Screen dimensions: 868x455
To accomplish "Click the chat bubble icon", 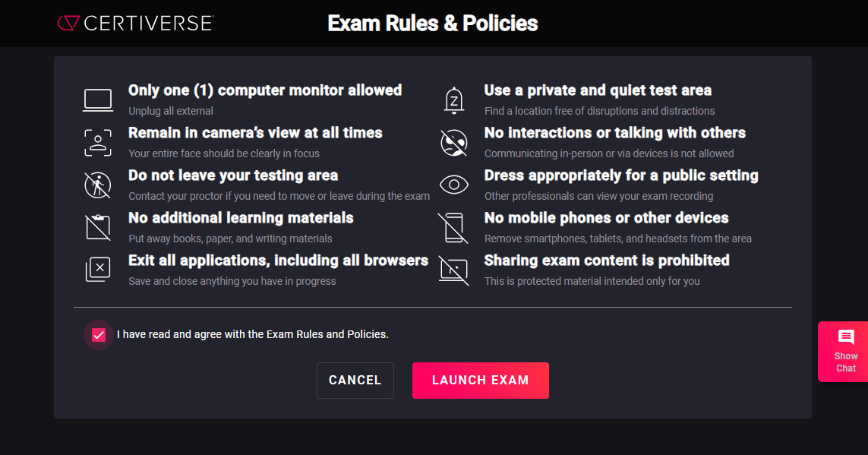I will click(x=846, y=337).
